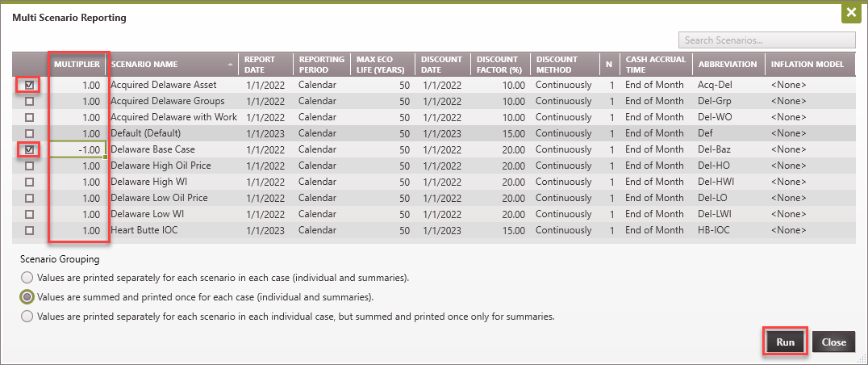Uncheck the Acquired Delaware Asset checkbox
This screenshot has height=365, width=868.
click(30, 85)
